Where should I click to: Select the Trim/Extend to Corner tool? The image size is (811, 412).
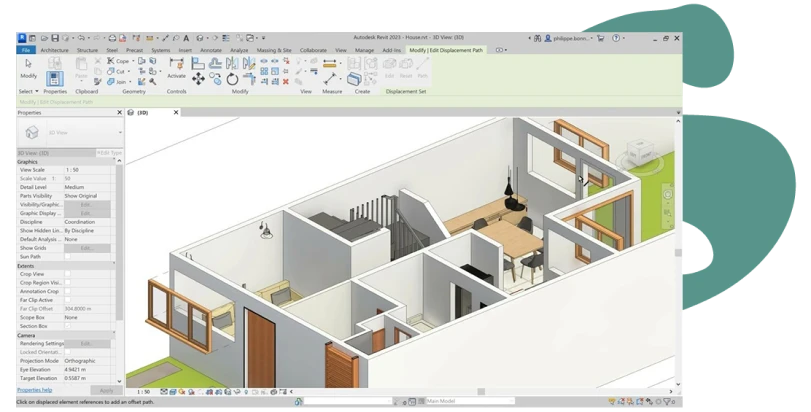point(249,79)
